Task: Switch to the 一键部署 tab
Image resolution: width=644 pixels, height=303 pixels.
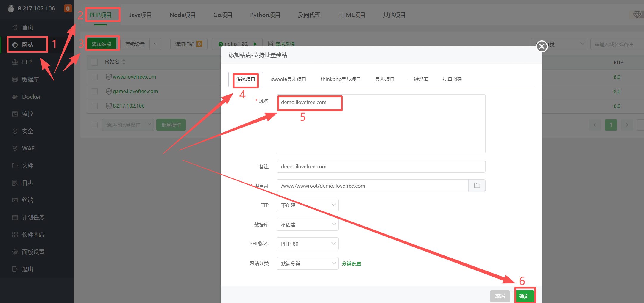Action: [x=418, y=79]
